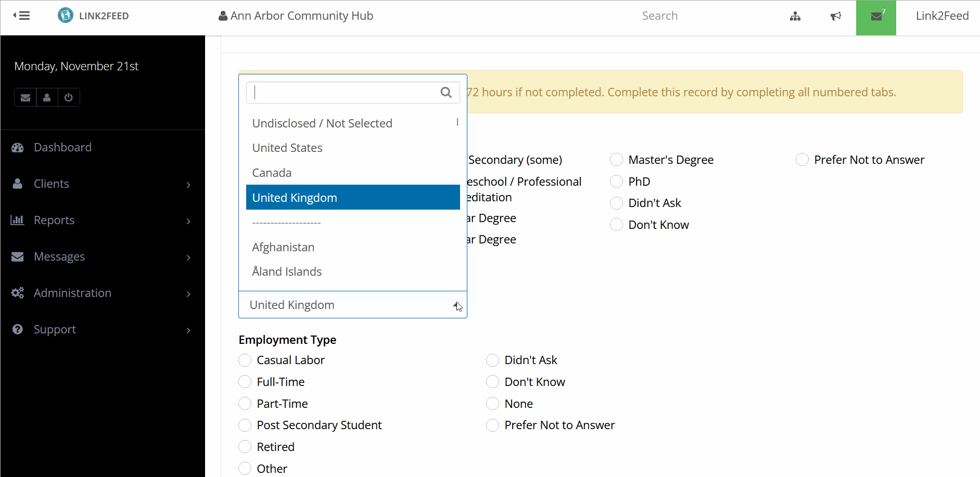Expand the Administration sidebar section
Viewport: 980px width, 477px height.
click(72, 292)
